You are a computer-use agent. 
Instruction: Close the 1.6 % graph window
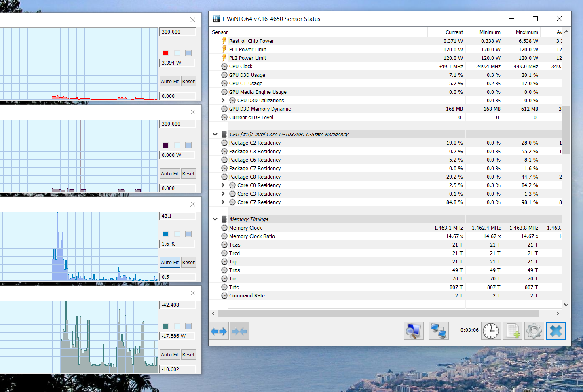tap(193, 204)
